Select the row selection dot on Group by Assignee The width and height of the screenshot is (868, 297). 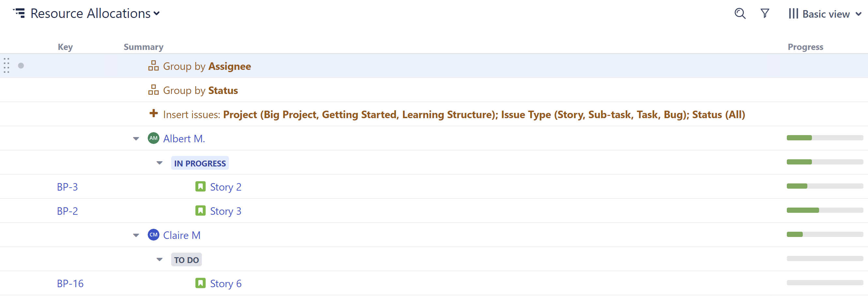21,66
